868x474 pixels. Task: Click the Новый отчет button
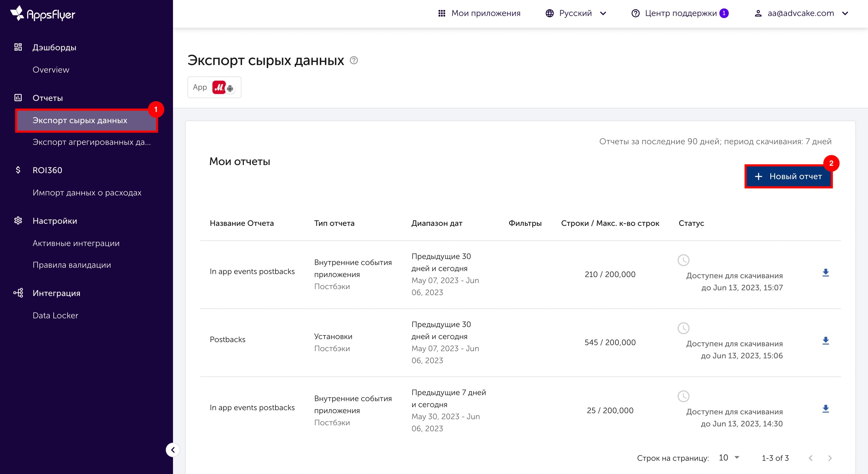point(788,176)
